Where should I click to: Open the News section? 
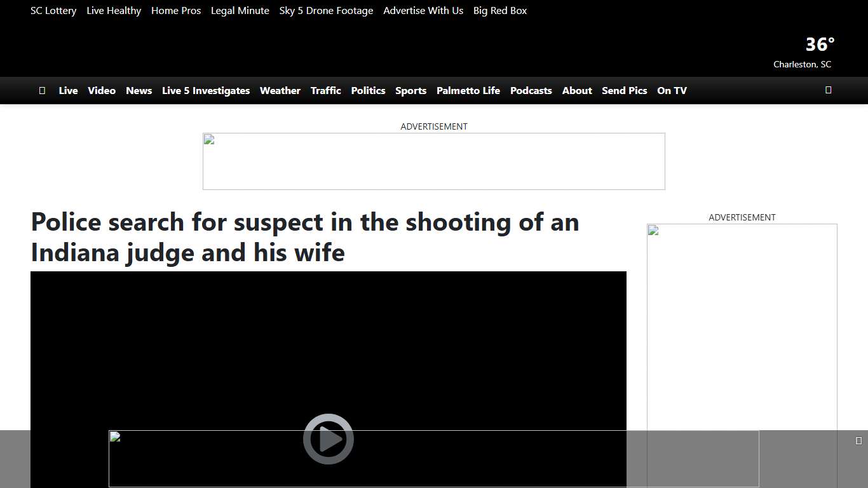[x=139, y=90]
